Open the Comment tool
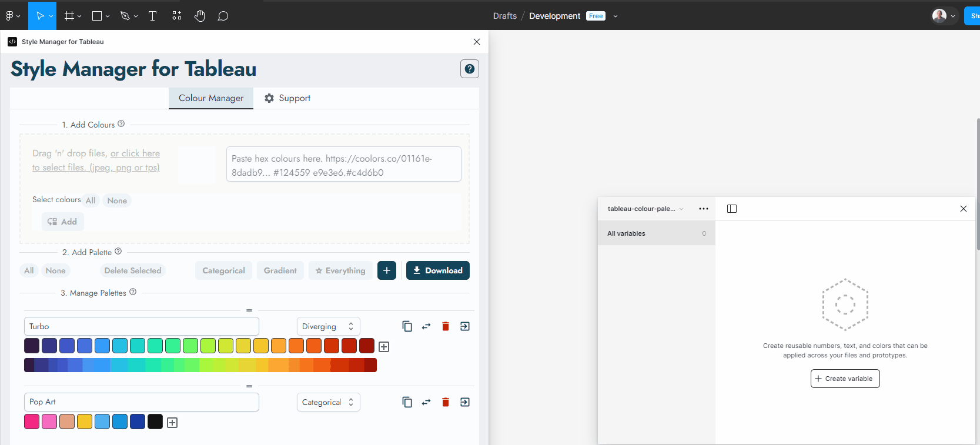Screen dimensions: 980x445 [223, 16]
